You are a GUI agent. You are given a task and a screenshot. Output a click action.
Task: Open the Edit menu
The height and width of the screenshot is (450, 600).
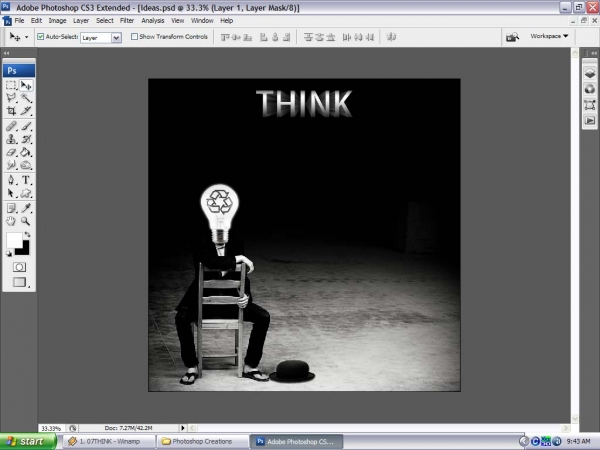point(36,21)
